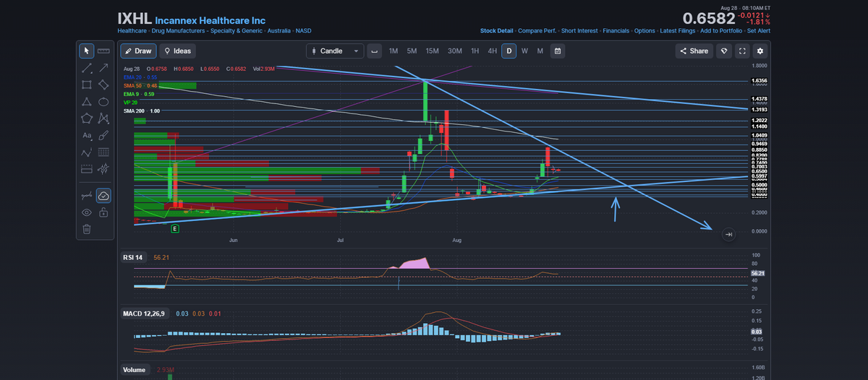868x380 pixels.
Task: Click the diamond premium icon
Action: point(724,51)
